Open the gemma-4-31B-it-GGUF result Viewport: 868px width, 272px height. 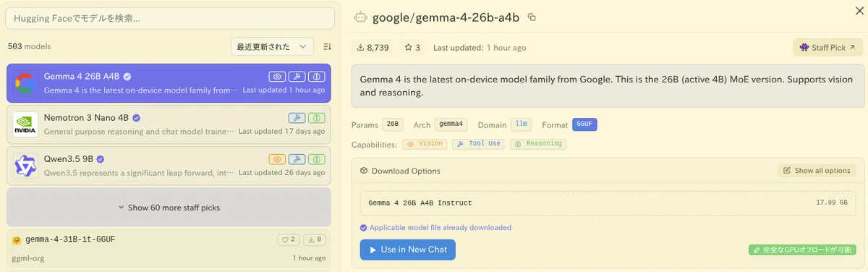tap(169, 248)
